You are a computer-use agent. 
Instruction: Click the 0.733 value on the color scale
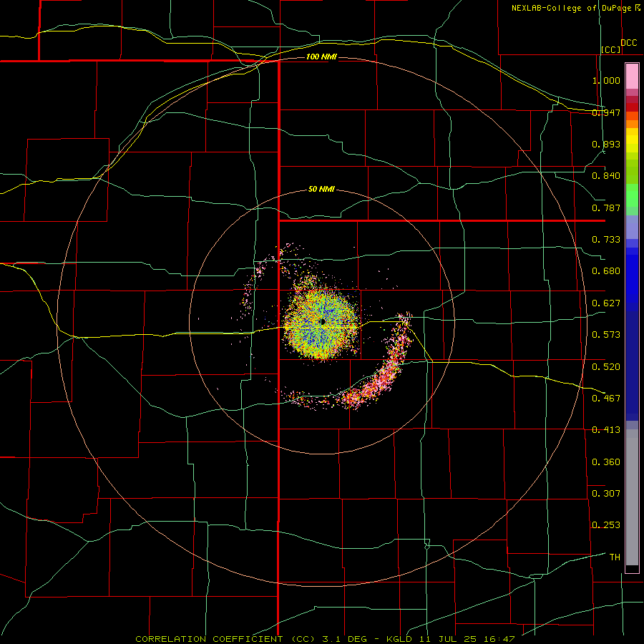(x=606, y=240)
